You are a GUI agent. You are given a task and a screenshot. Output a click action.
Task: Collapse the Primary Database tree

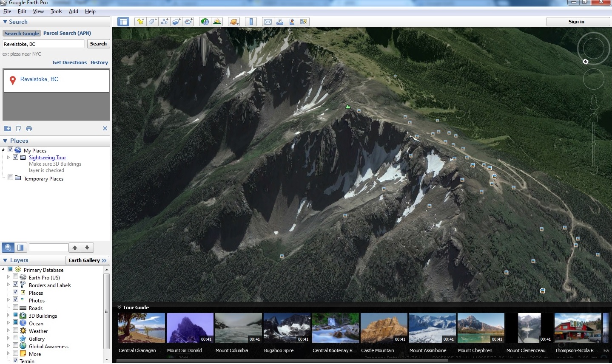point(3,269)
